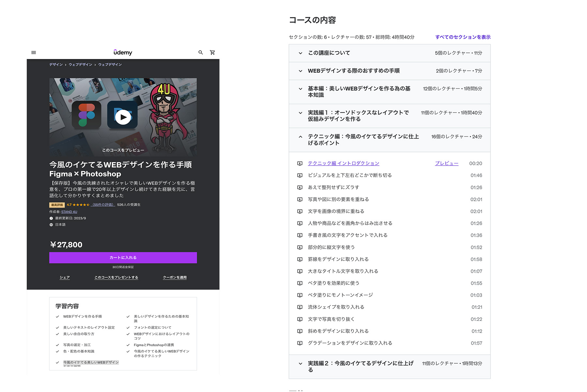The image size is (587, 392).
Task: Click the コースの内容 heading
Action: tap(312, 20)
